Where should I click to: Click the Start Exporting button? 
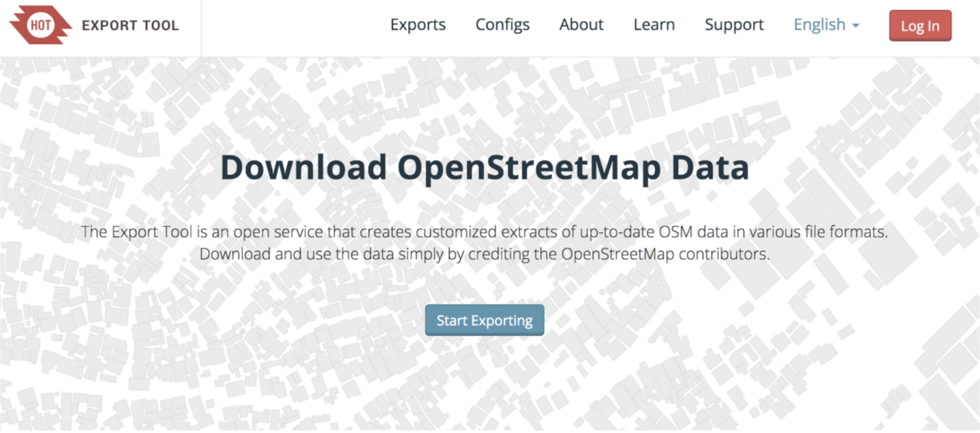(x=485, y=320)
